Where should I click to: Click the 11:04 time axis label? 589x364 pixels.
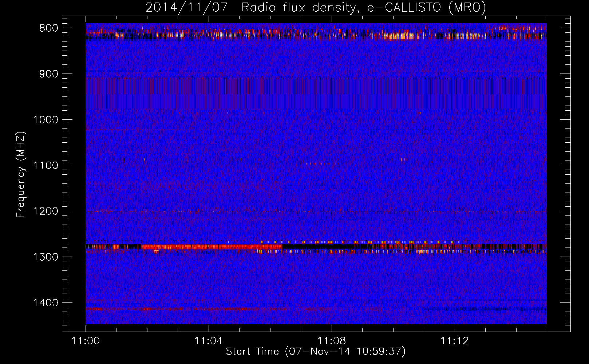pyautogui.click(x=209, y=341)
